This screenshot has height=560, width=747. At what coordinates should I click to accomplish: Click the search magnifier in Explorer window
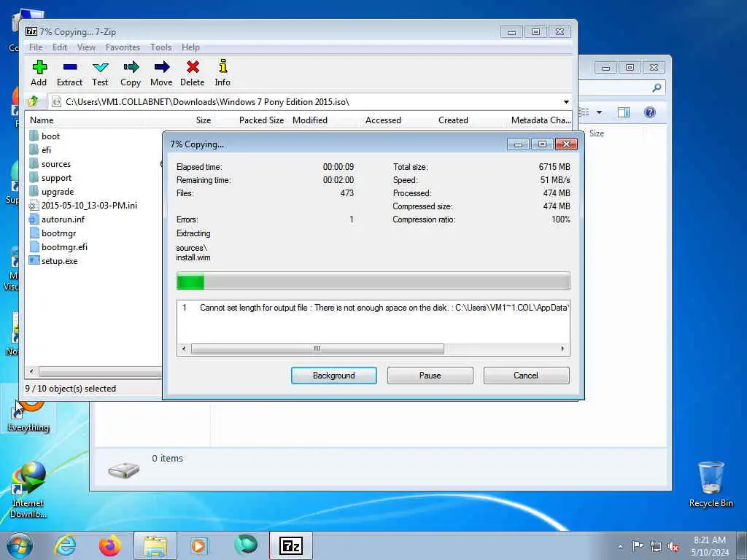click(x=657, y=87)
